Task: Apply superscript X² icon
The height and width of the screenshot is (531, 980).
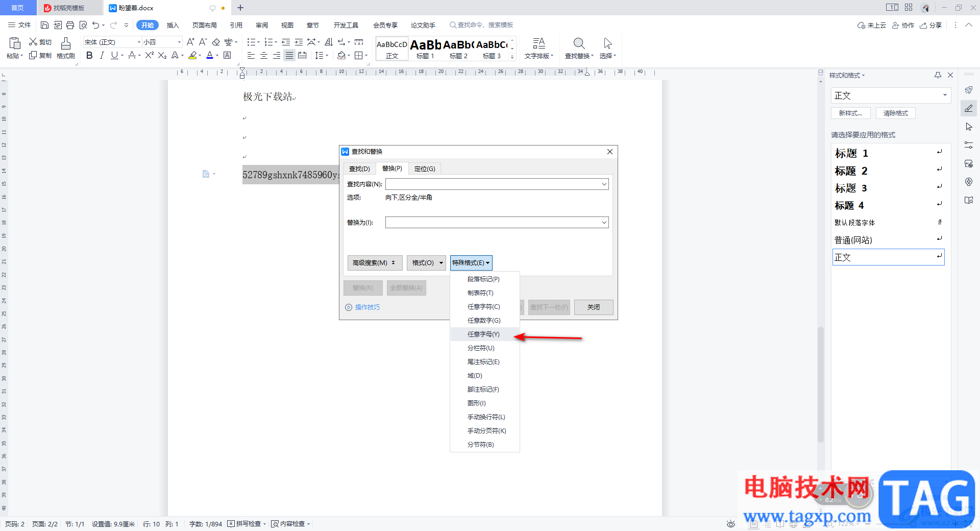Action: click(x=149, y=55)
